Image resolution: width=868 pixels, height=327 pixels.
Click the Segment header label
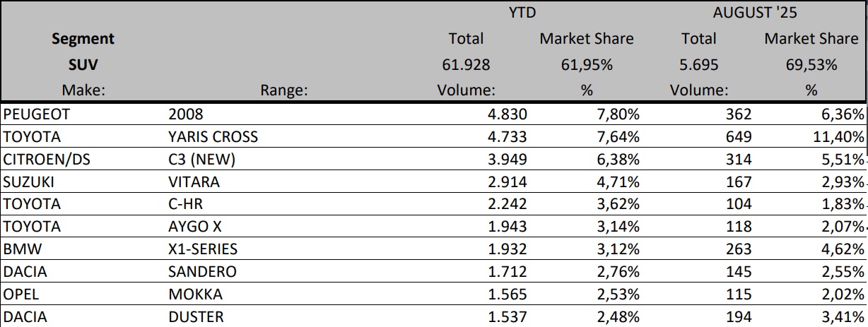pyautogui.click(x=83, y=39)
